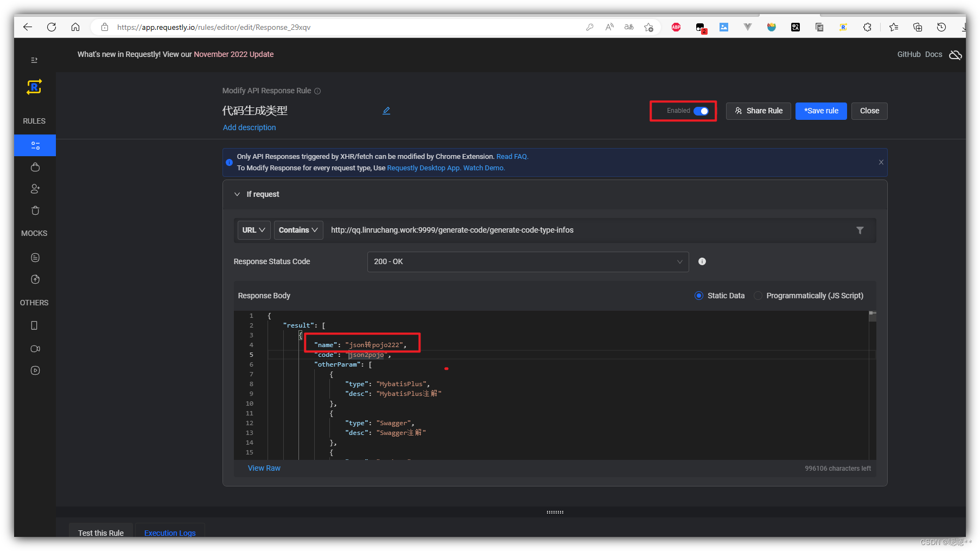Open the shared users sidebar icon
The width and height of the screenshot is (980, 551).
pos(35,189)
